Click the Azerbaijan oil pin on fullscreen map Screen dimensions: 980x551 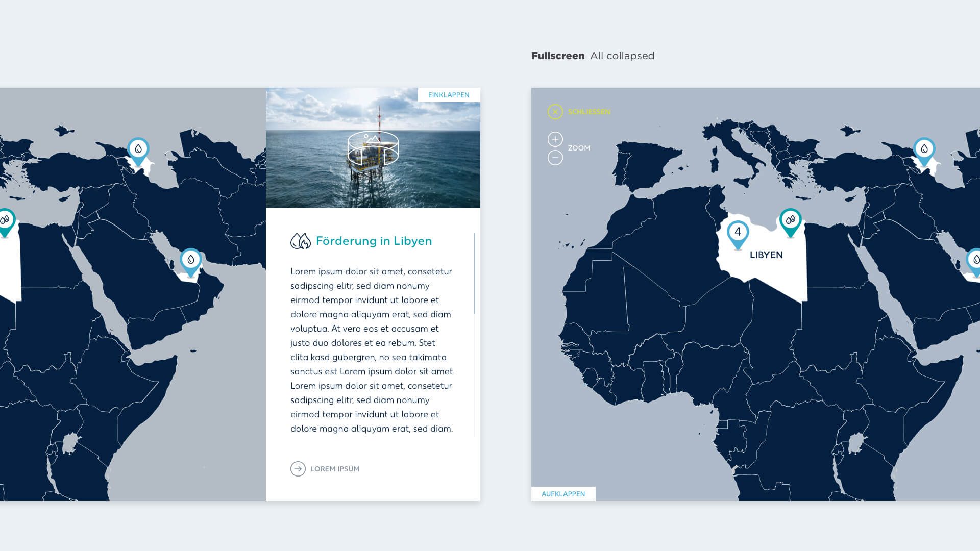pyautogui.click(x=924, y=151)
